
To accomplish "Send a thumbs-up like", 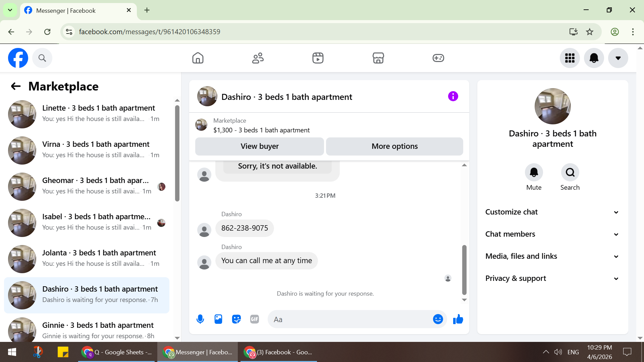I will [458, 319].
